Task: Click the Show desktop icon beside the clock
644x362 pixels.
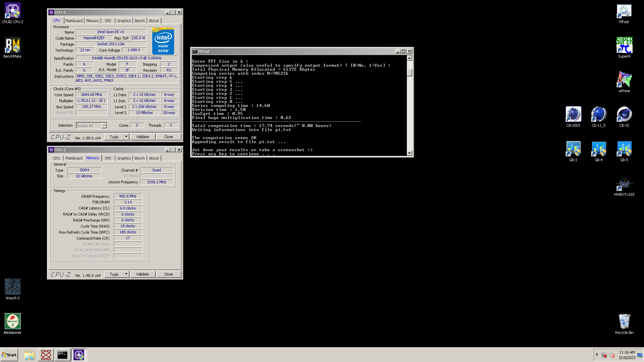Action: (640, 355)
